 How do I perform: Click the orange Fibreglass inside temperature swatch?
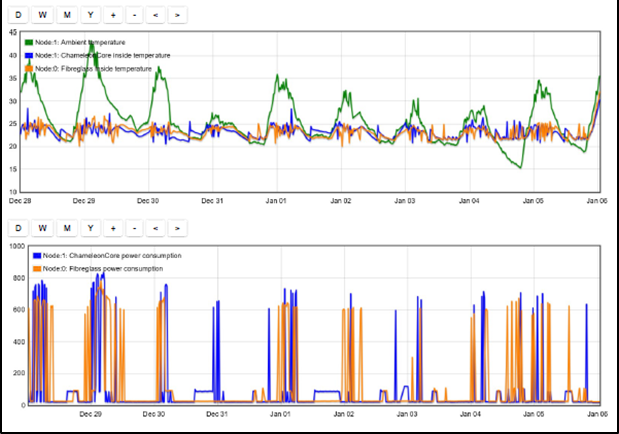click(x=29, y=68)
